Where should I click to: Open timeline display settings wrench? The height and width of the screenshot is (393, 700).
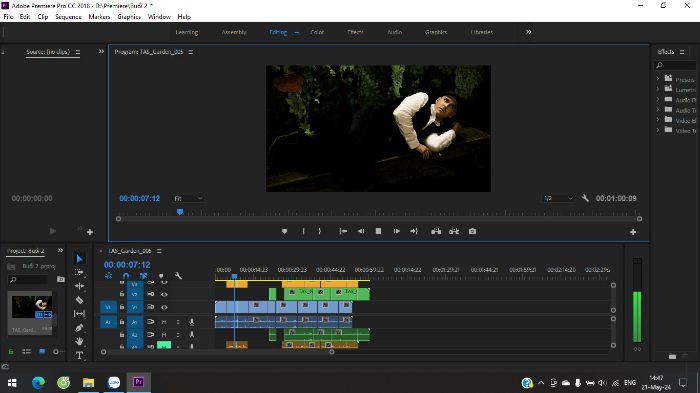tap(178, 276)
